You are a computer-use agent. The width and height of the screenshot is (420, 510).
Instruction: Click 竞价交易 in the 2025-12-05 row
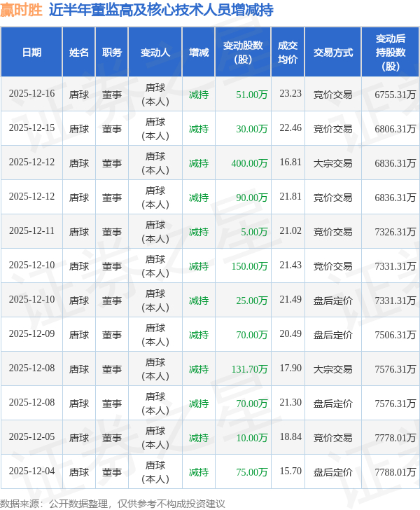(x=333, y=438)
